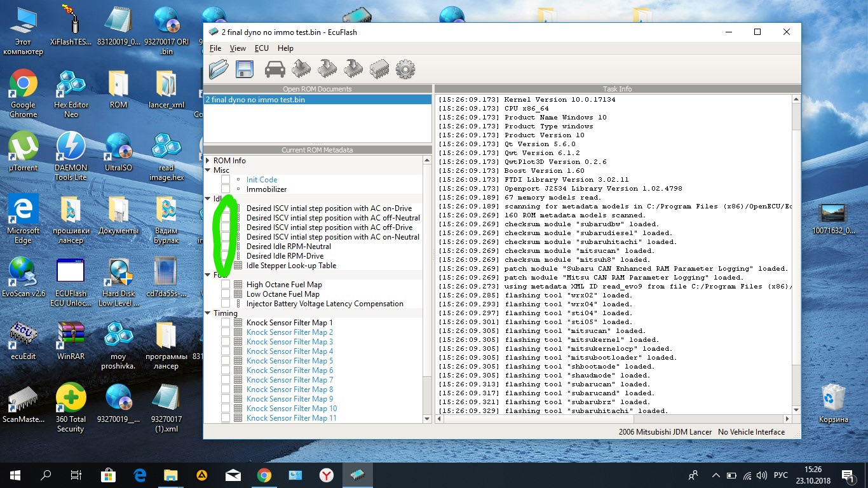
Task: Click the car icon in EcuFlash toolbar
Action: pyautogui.click(x=275, y=69)
